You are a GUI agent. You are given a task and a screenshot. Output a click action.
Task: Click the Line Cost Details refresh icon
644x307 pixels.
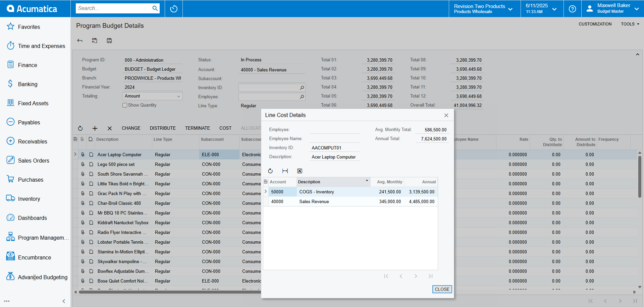[270, 171]
